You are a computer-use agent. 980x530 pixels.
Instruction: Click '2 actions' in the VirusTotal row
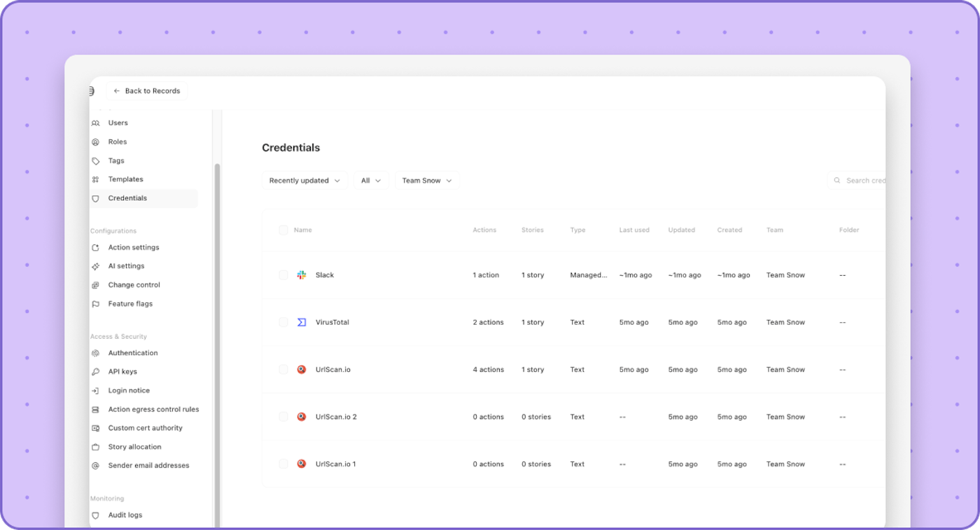[488, 323]
